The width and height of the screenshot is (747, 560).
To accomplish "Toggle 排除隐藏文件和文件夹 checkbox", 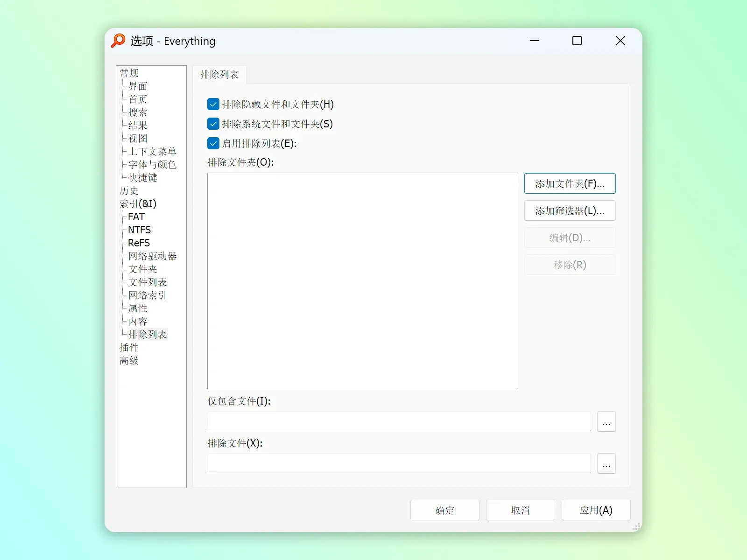I will [213, 104].
